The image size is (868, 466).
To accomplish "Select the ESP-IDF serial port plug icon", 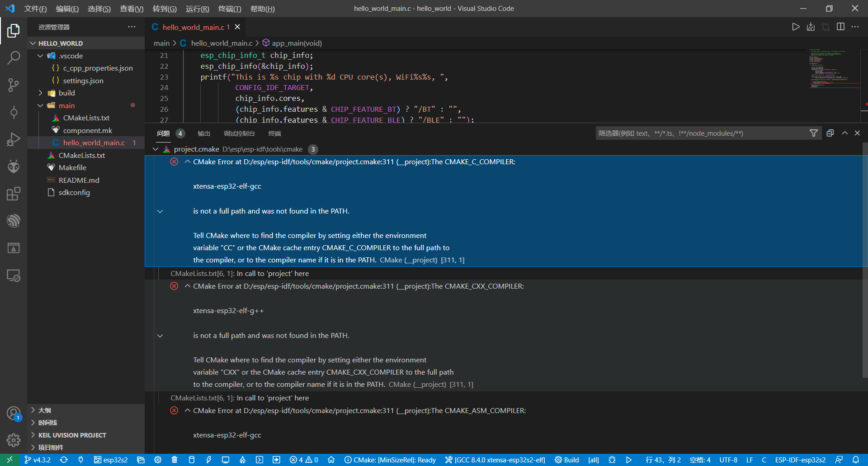I will (81, 460).
